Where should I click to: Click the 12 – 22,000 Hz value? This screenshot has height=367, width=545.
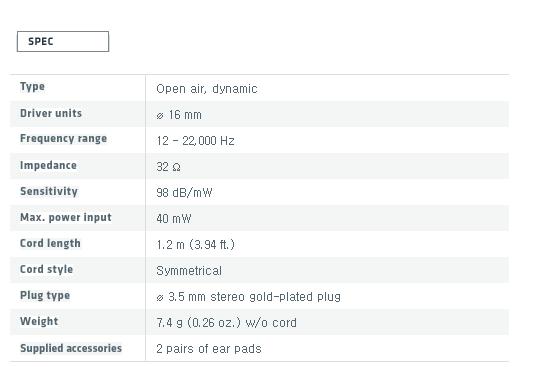pyautogui.click(x=195, y=141)
